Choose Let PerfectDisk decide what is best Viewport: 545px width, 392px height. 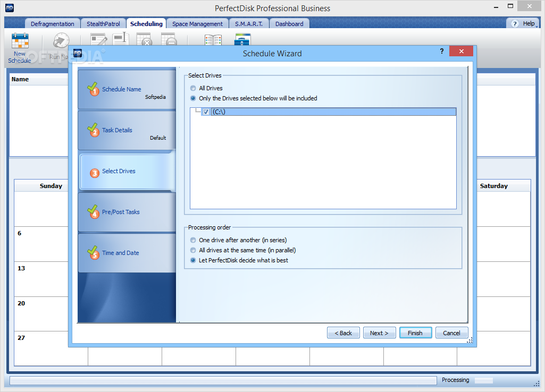coord(193,260)
